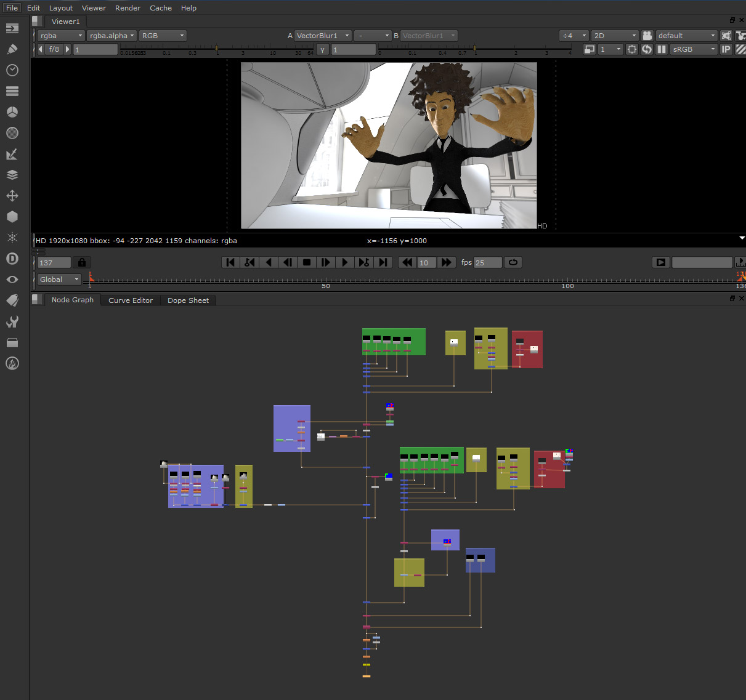Open the Deep nodes menu (D icon)
746x700 pixels.
pos(12,259)
